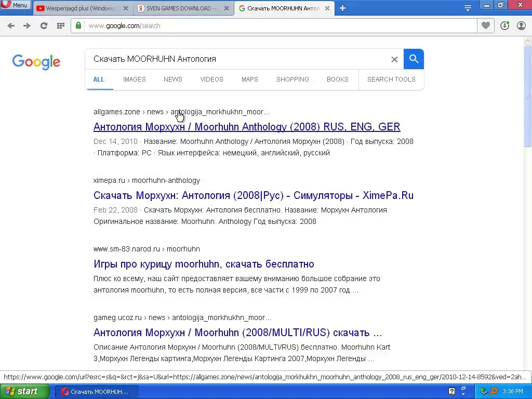The width and height of the screenshot is (532, 399).
Task: Close the SVEN GAMES DOWNLOAD tab
Action: pos(227,8)
